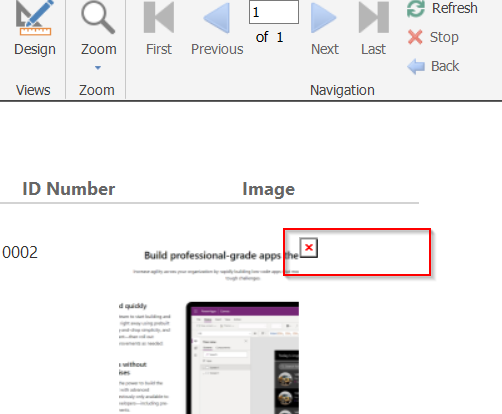Screen dimensions: 502x414
Task: Go to First page icon
Action: [x=159, y=17]
